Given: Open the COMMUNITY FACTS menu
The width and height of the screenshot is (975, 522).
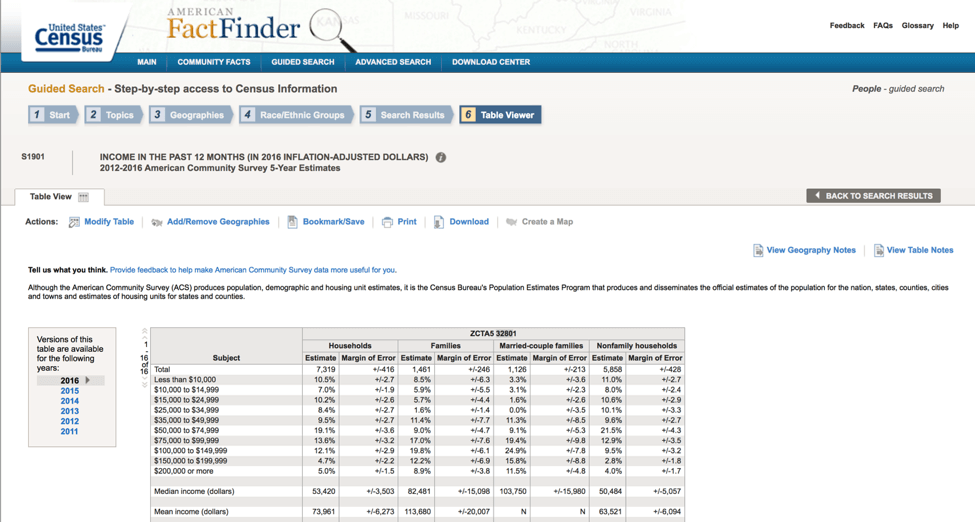Looking at the screenshot, I should click(214, 62).
